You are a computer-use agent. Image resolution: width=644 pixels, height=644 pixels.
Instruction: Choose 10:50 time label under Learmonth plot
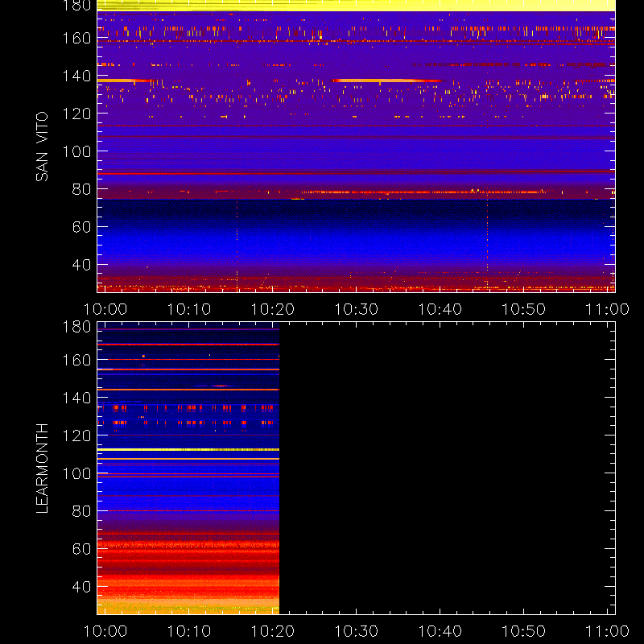pos(524,631)
